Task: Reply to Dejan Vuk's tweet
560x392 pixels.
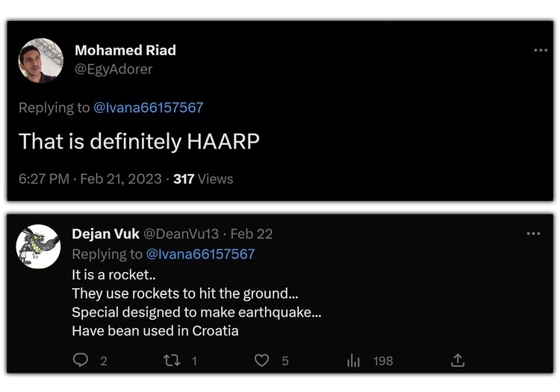Action: [81, 361]
